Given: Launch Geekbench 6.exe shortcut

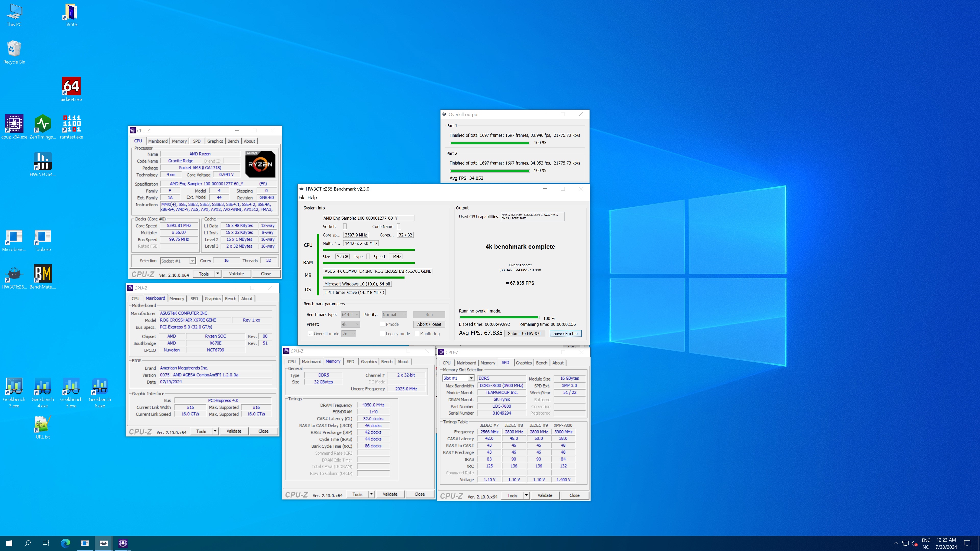Looking at the screenshot, I should [x=100, y=393].
